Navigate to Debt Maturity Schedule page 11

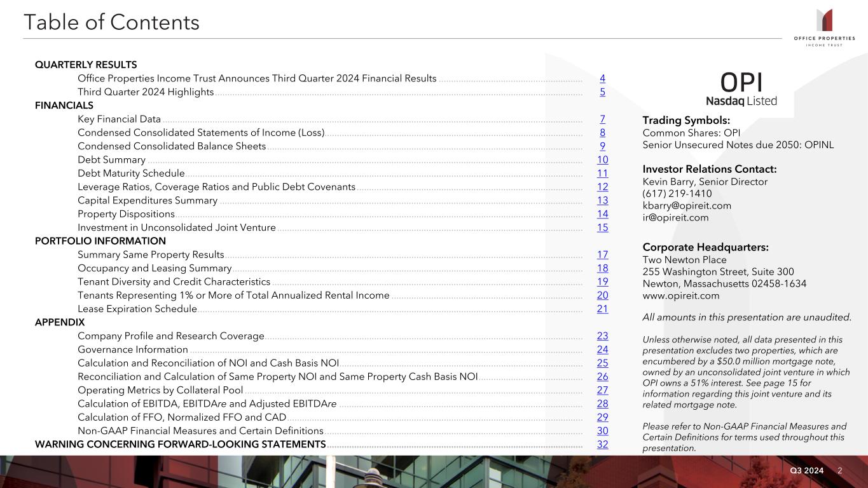coord(602,173)
